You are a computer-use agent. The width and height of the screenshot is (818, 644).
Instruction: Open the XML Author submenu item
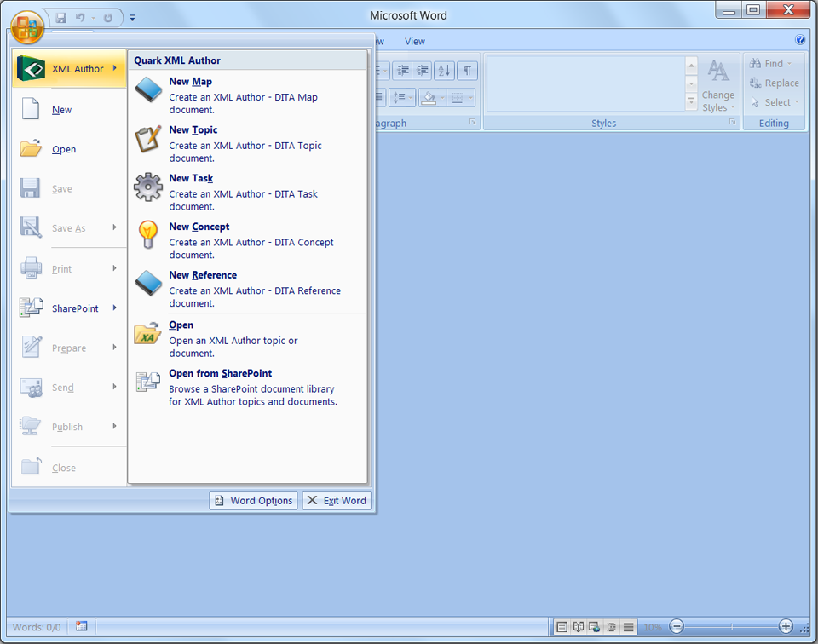69,68
